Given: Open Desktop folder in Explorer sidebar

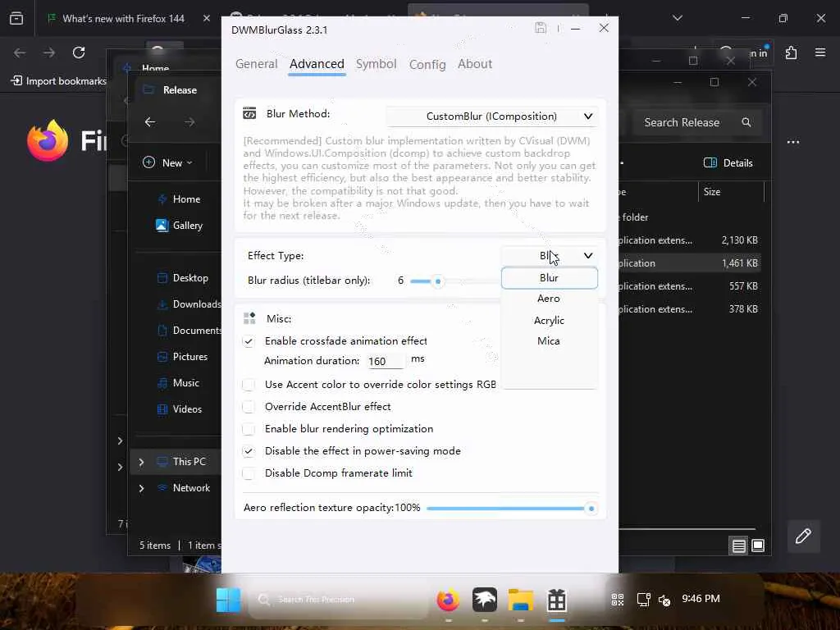Looking at the screenshot, I should pos(183,278).
